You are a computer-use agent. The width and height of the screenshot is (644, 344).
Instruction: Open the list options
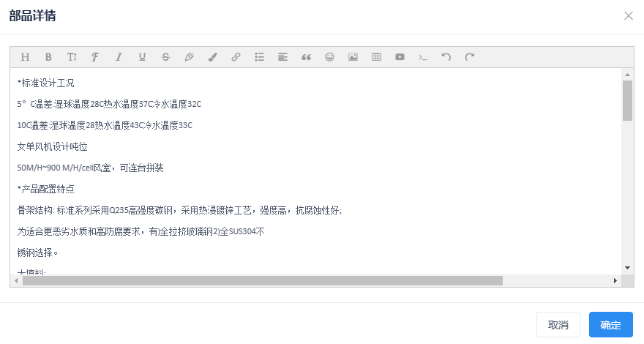(x=259, y=57)
